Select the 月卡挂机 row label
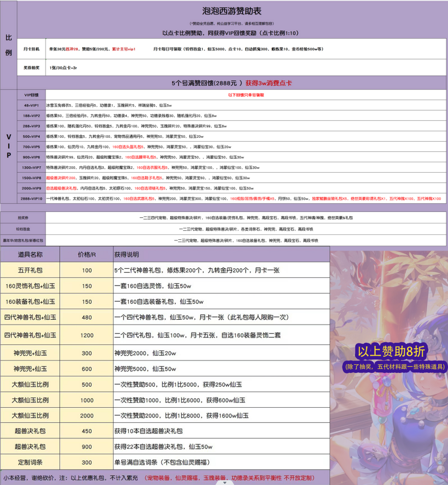The width and height of the screenshot is (448, 485). point(32,49)
